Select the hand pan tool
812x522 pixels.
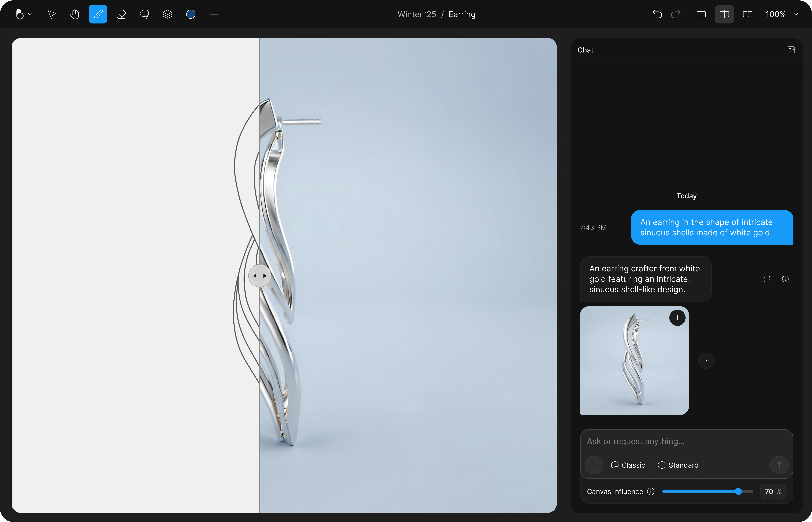point(75,14)
